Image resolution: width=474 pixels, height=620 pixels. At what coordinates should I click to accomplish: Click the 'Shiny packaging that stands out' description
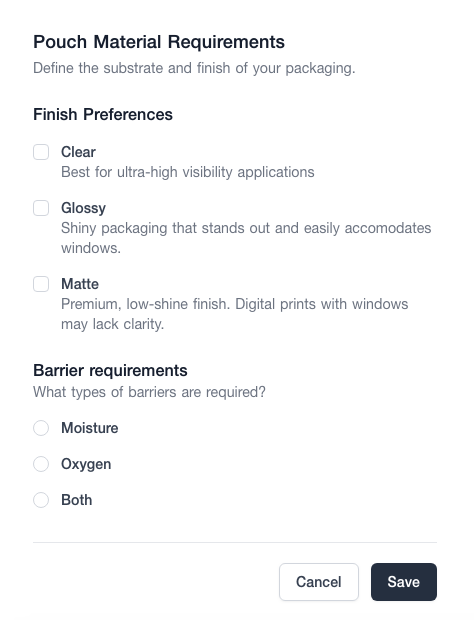(246, 238)
